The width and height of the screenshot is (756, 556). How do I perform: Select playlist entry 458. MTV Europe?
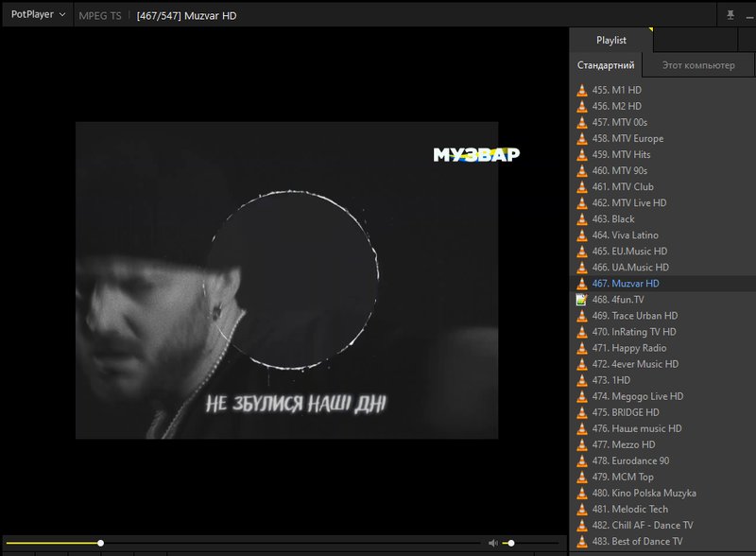pos(662,138)
